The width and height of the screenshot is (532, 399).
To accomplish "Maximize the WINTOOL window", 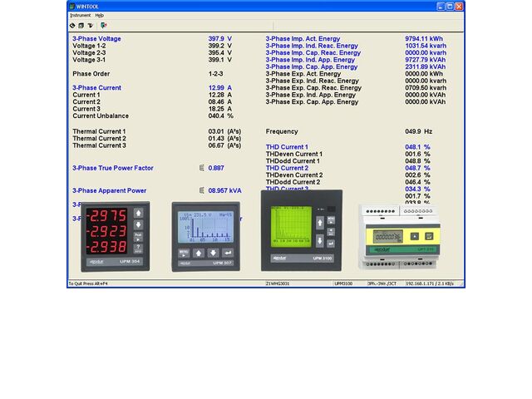I will (x=450, y=7).
